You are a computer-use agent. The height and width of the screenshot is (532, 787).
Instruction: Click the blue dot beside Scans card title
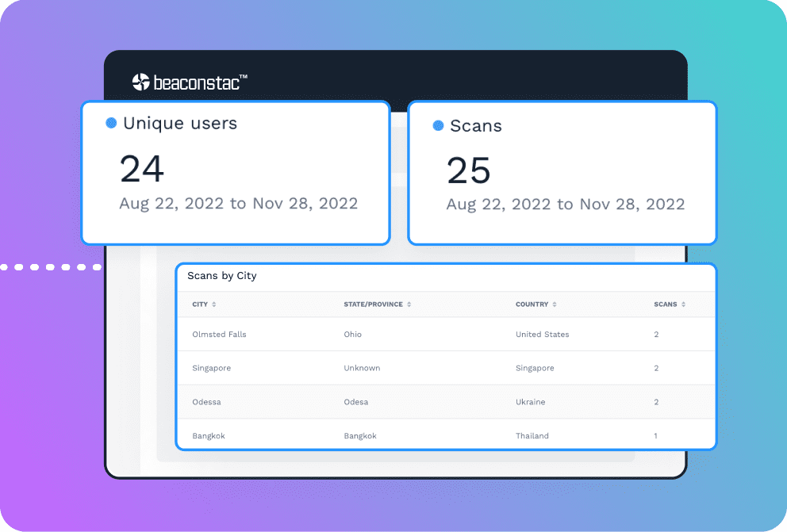coord(438,125)
